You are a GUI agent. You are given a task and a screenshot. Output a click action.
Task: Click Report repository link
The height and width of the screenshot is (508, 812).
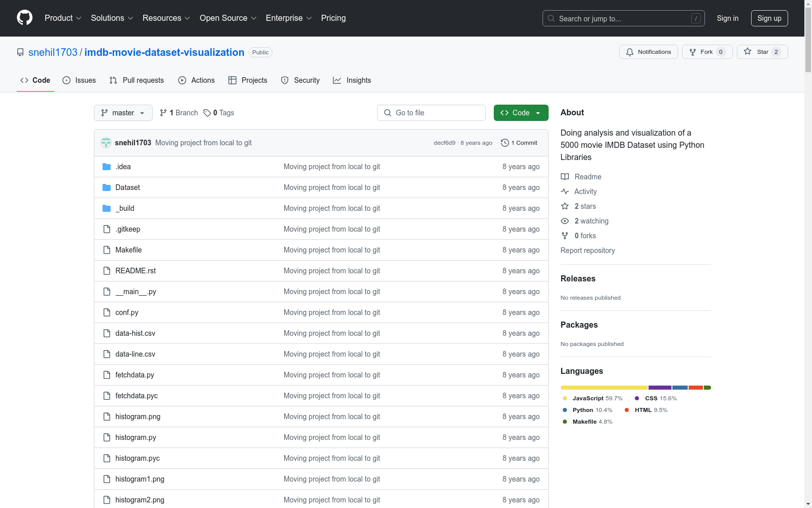pyautogui.click(x=588, y=250)
